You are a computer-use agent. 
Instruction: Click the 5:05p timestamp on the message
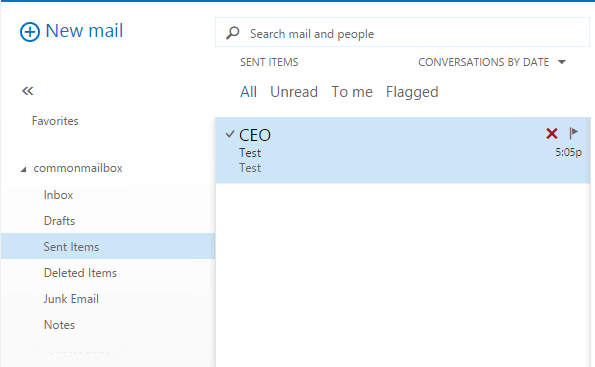pos(568,153)
